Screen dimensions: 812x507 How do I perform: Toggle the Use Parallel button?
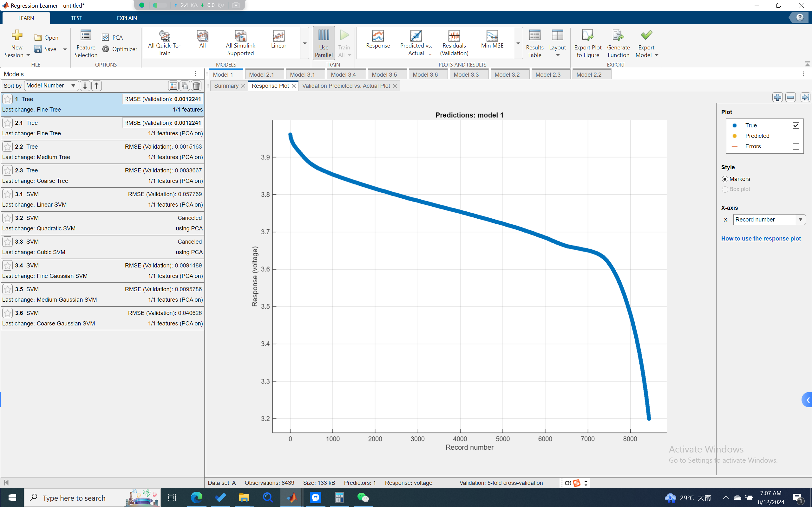(324, 44)
